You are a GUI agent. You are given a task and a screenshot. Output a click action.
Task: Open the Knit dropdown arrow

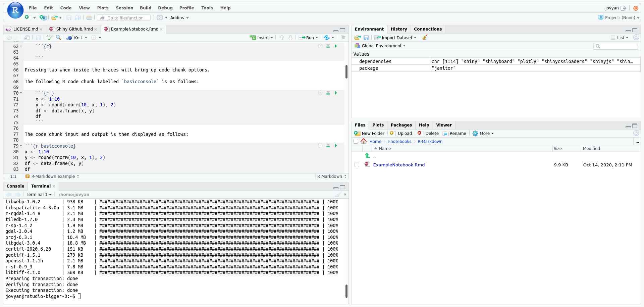click(86, 38)
